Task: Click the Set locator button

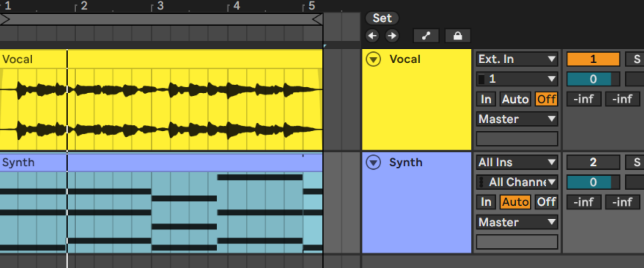Action: click(382, 18)
